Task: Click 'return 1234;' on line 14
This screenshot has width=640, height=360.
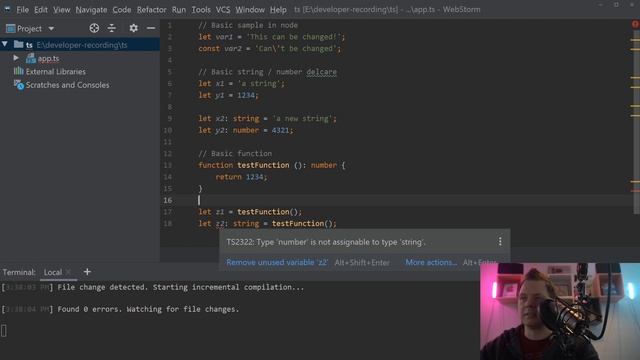Action: click(x=241, y=177)
